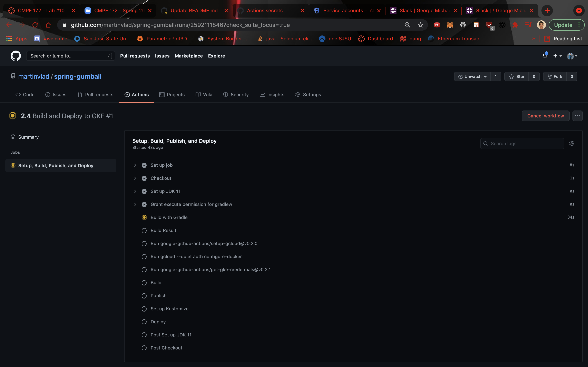Expand the Checkout step log
Viewport: 588px width, 367px height.
(x=135, y=178)
